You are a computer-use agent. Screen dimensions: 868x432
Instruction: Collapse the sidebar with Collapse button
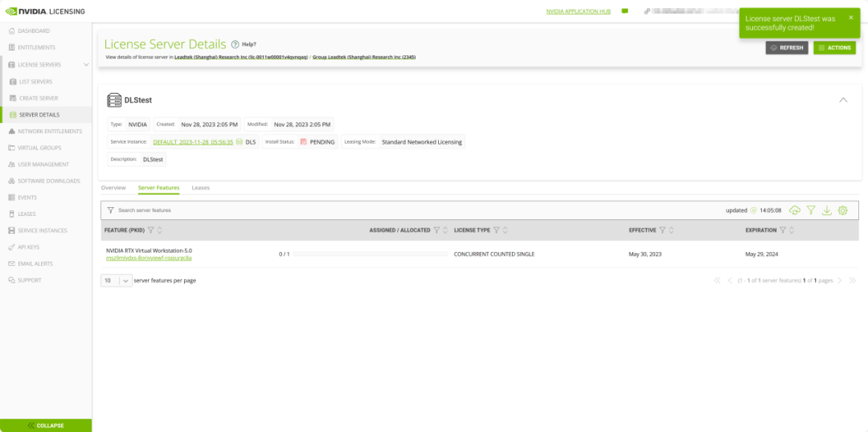46,426
